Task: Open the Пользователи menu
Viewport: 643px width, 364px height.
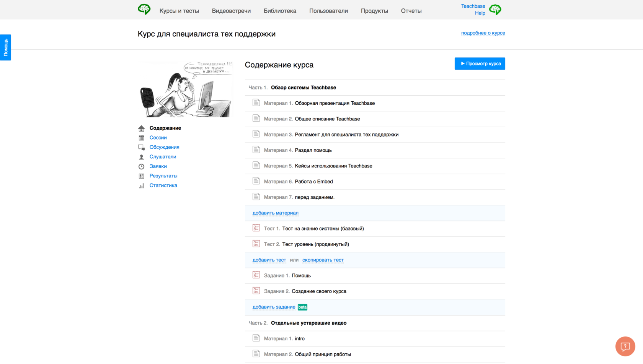Action: click(328, 11)
